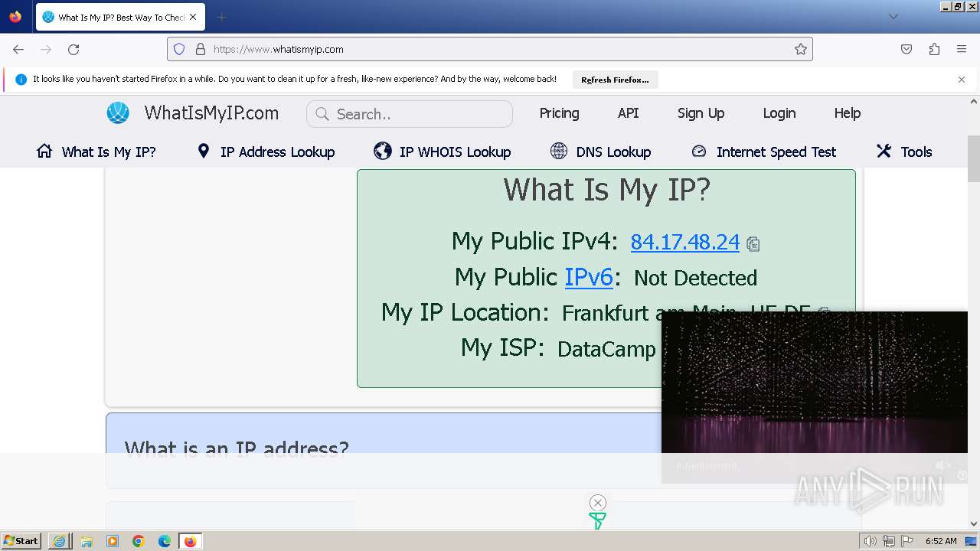The width and height of the screenshot is (980, 551).
Task: Open Firefox extensions panel
Action: pyautogui.click(x=934, y=49)
